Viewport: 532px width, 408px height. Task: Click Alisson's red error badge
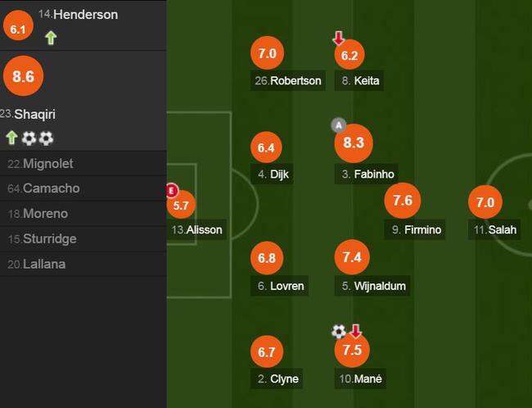(x=172, y=191)
